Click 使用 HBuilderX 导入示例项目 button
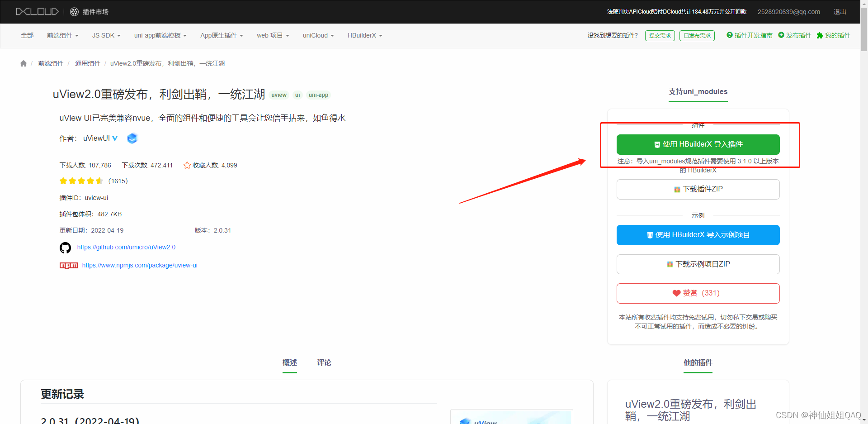868x424 pixels. tap(698, 235)
